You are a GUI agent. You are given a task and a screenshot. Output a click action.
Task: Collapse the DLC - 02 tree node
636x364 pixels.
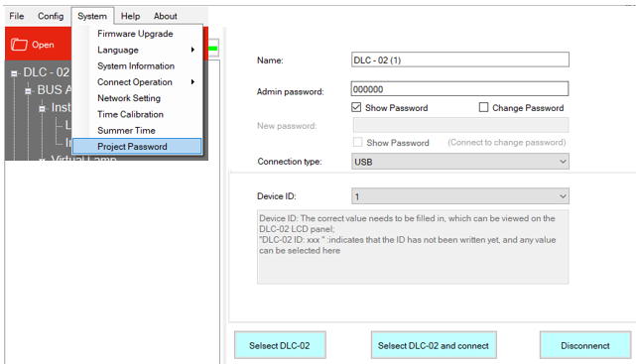pos(14,73)
